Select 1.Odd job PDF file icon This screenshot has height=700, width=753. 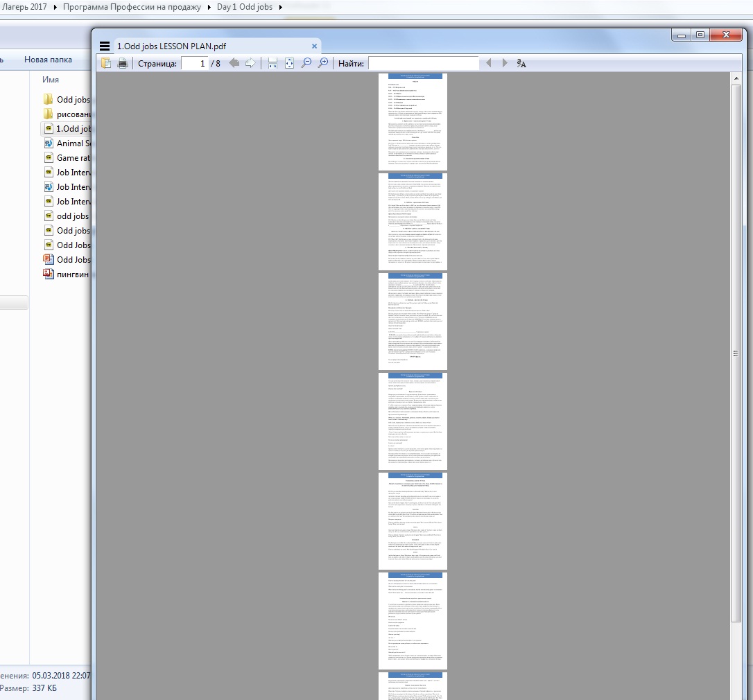pyautogui.click(x=49, y=129)
